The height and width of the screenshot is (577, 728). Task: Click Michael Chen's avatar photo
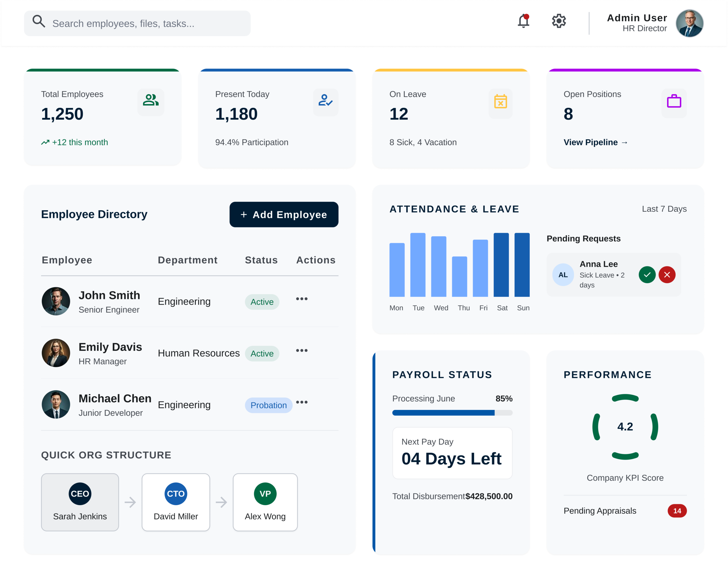tap(56, 404)
